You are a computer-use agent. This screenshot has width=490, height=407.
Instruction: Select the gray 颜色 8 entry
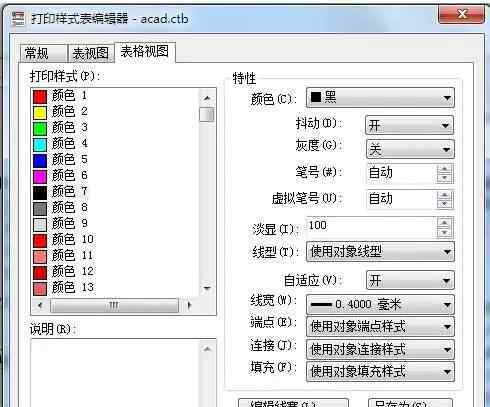pos(61,208)
